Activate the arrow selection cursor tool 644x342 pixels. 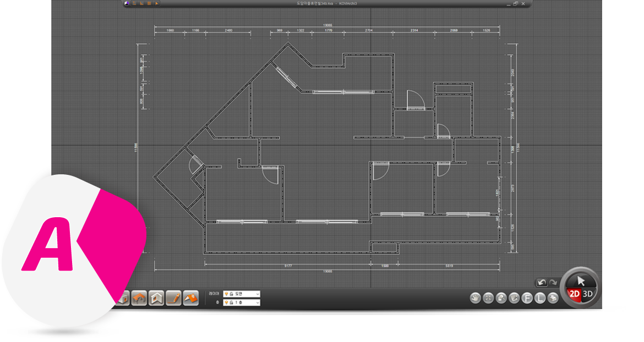pyautogui.click(x=580, y=281)
